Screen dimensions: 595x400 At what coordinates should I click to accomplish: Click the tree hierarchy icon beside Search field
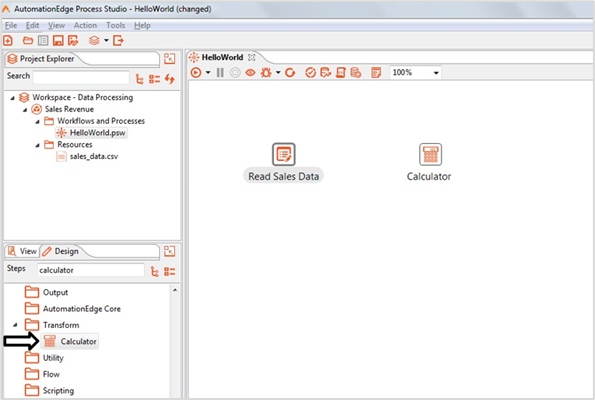[x=140, y=79]
